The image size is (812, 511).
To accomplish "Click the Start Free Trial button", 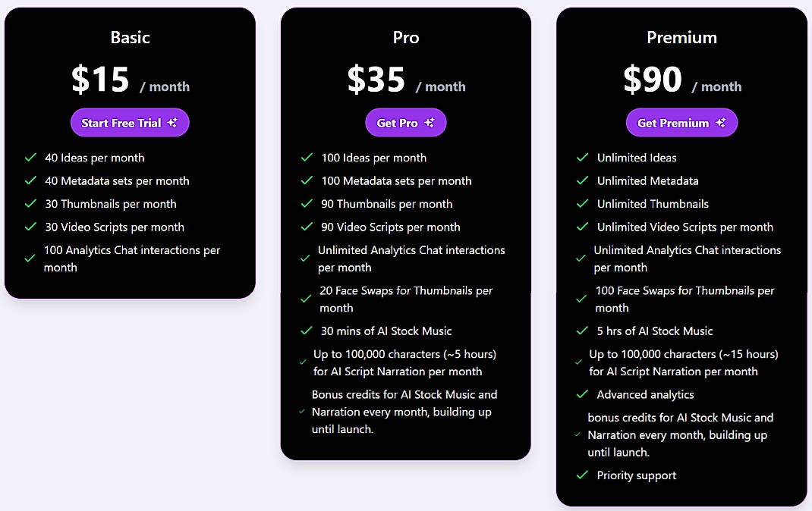I will tap(130, 122).
